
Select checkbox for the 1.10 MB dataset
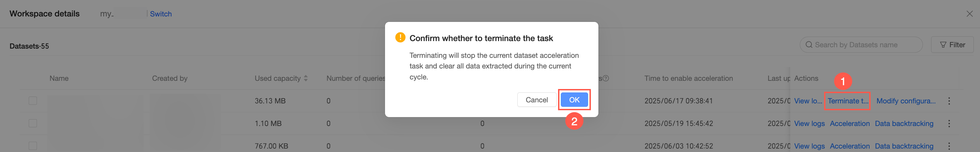pos(33,124)
